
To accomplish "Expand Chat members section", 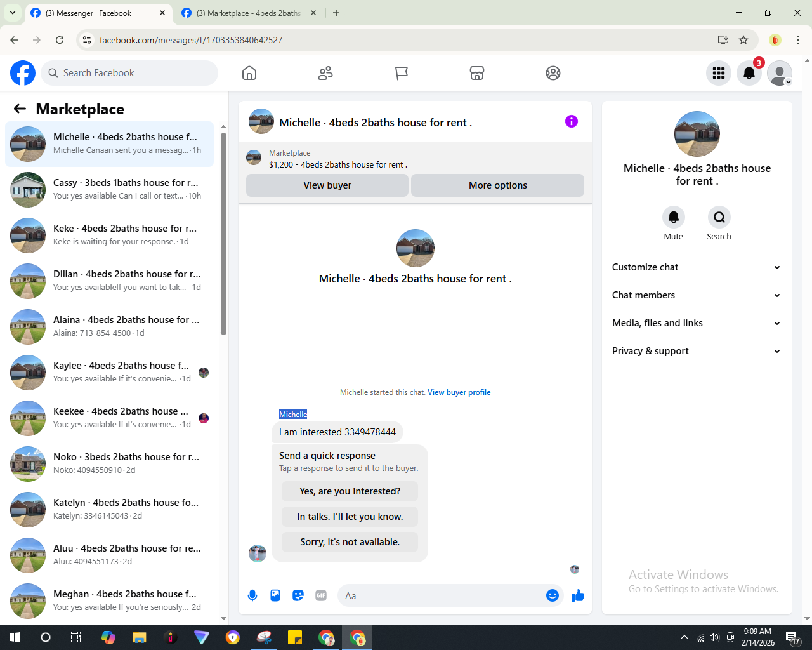I will click(x=697, y=295).
